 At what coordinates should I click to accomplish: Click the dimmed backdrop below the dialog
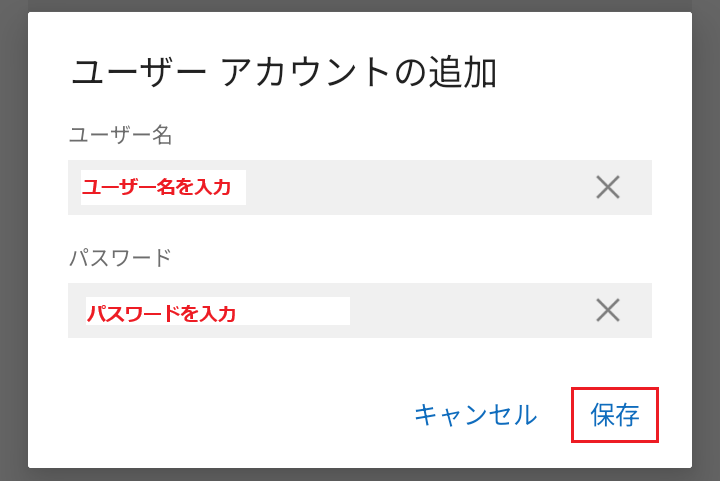tap(360, 474)
